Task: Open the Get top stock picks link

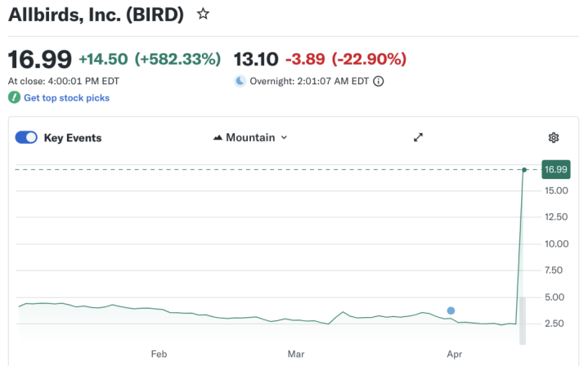Action: coord(66,98)
